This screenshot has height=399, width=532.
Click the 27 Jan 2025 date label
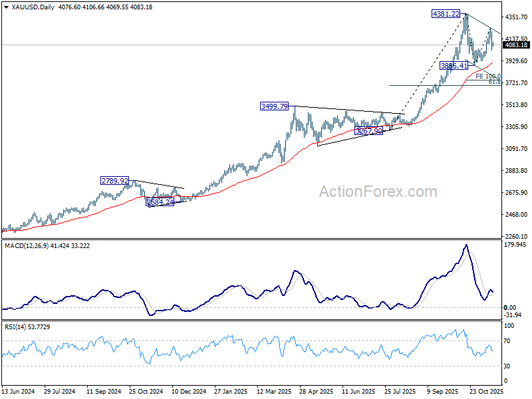pos(231,392)
